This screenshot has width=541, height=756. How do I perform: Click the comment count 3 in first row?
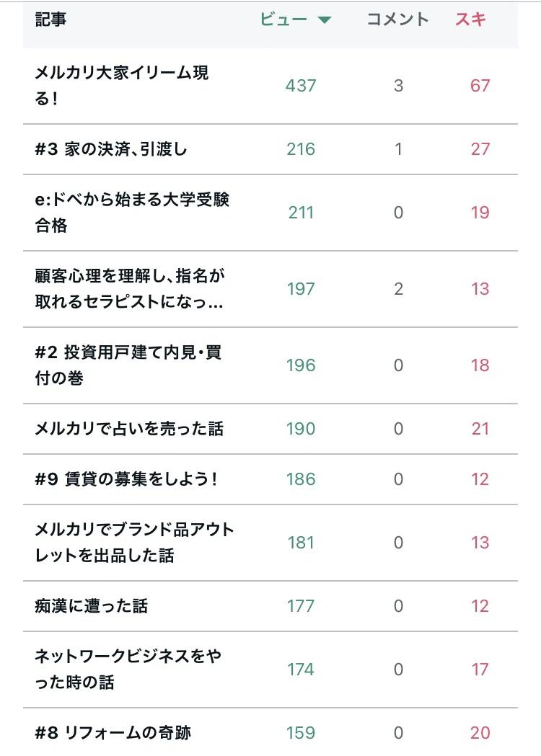(398, 85)
